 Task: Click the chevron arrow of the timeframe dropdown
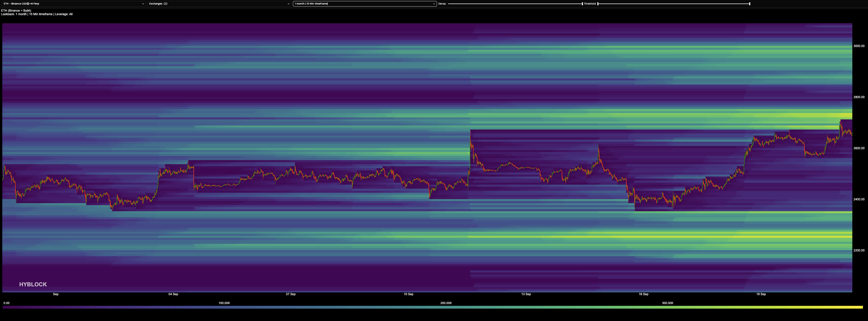[x=434, y=4]
